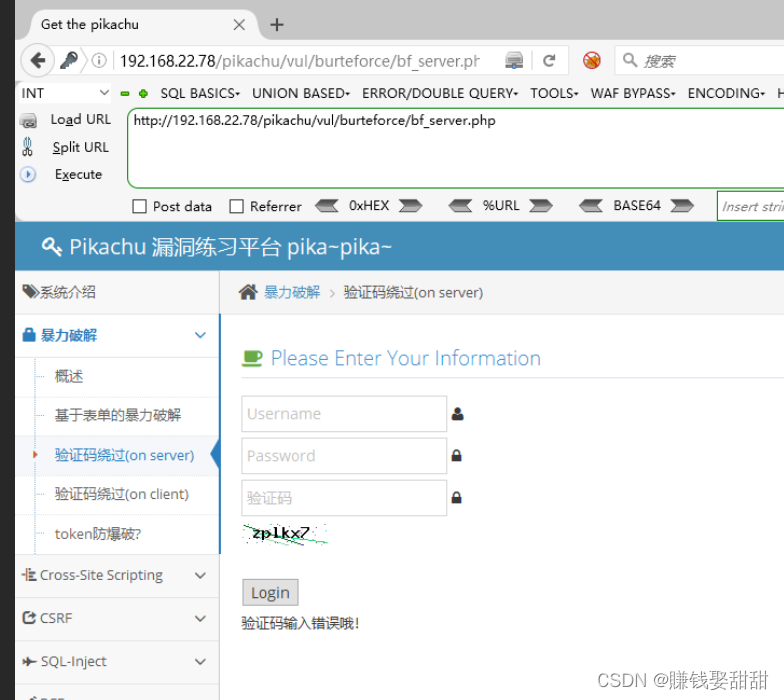The height and width of the screenshot is (700, 784).
Task: Click right arrow of BASE64 encode
Action: tap(682, 206)
